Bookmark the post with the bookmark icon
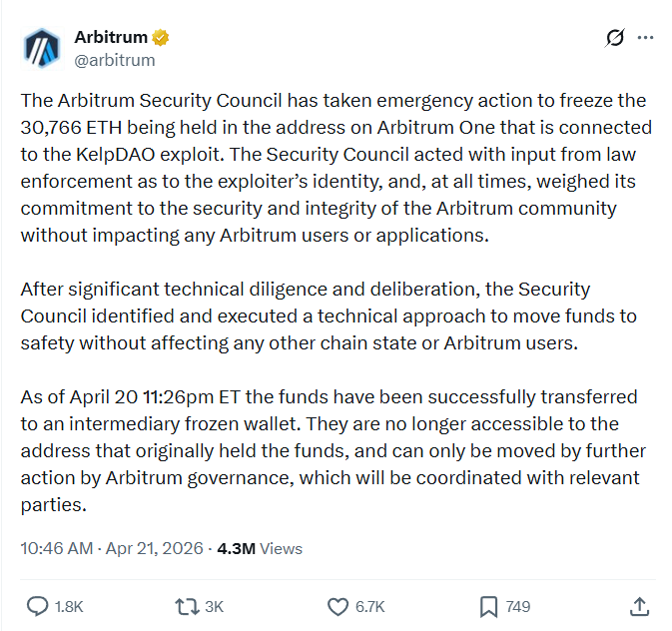Viewport: 672px width, 631px height. 489,606
